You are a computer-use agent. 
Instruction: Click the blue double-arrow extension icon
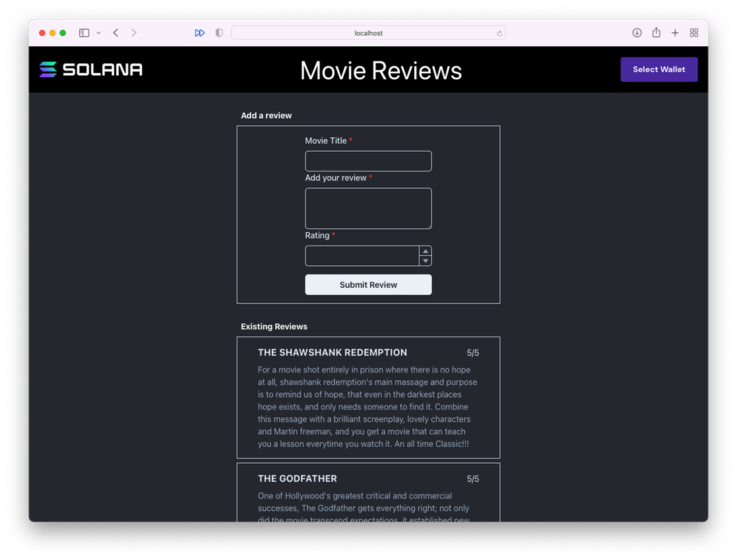pos(199,33)
